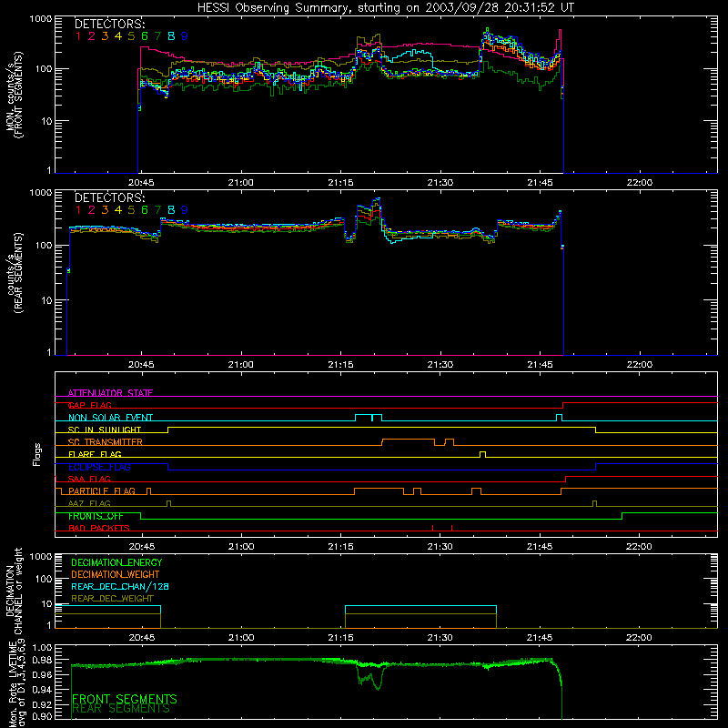Click the SAA_FLAG label
The image size is (728, 728).
coord(89,479)
